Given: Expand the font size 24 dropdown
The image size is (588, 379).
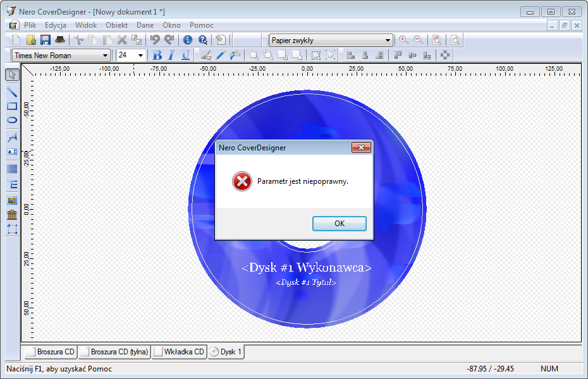Looking at the screenshot, I should click(x=140, y=55).
